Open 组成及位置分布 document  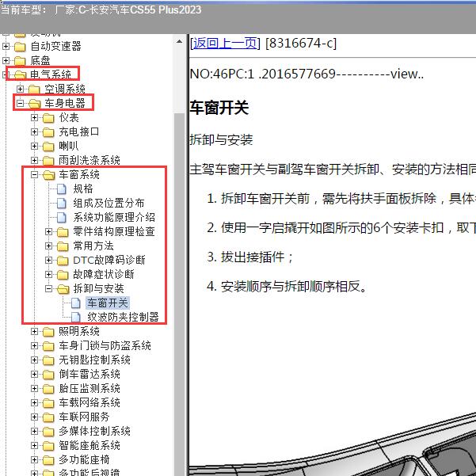(109, 203)
